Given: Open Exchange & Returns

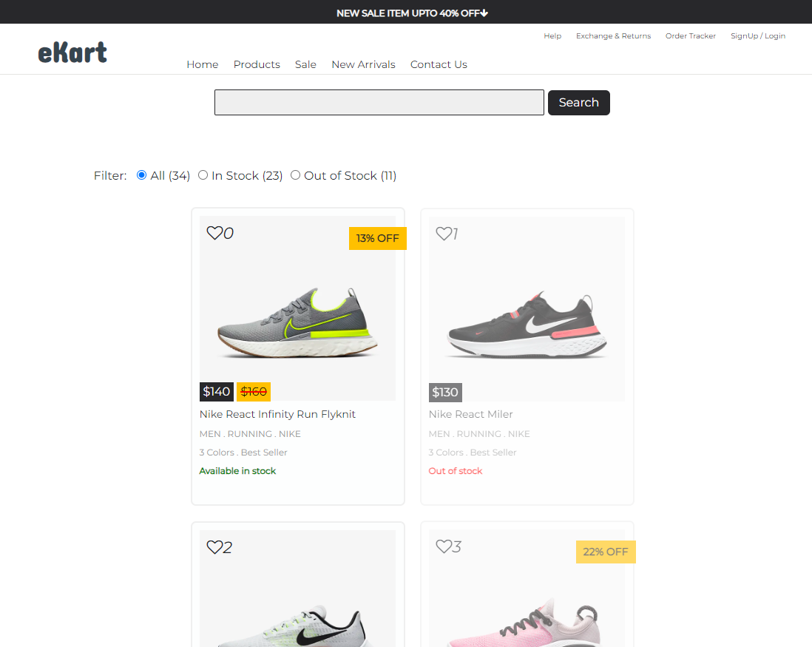Looking at the screenshot, I should (614, 35).
